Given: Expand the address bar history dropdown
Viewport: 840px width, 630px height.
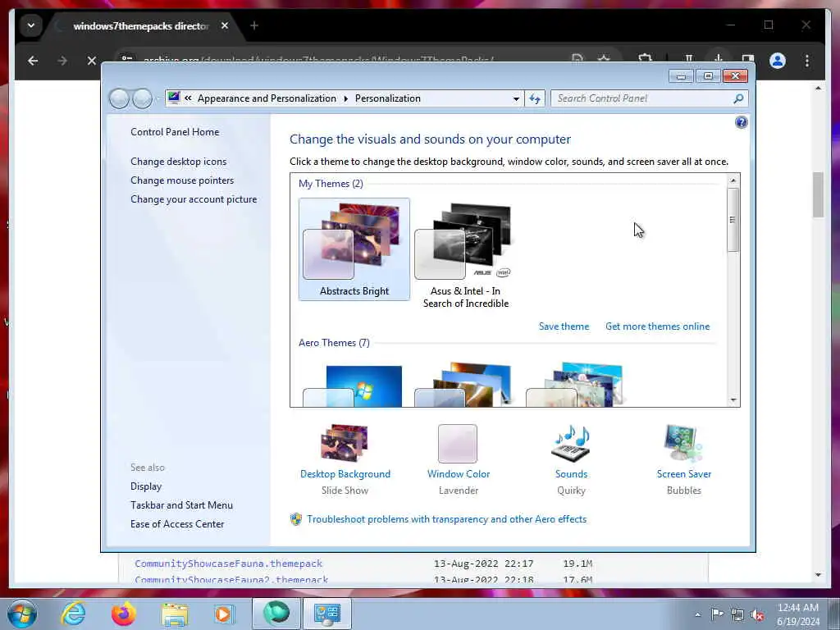Looking at the screenshot, I should (x=516, y=98).
